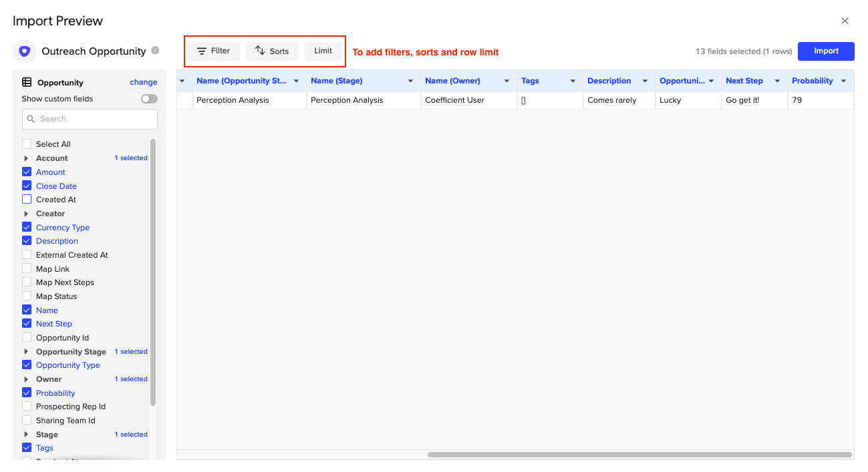The height and width of the screenshot is (472, 868).
Task: Open the Sorts options
Action: click(x=272, y=51)
